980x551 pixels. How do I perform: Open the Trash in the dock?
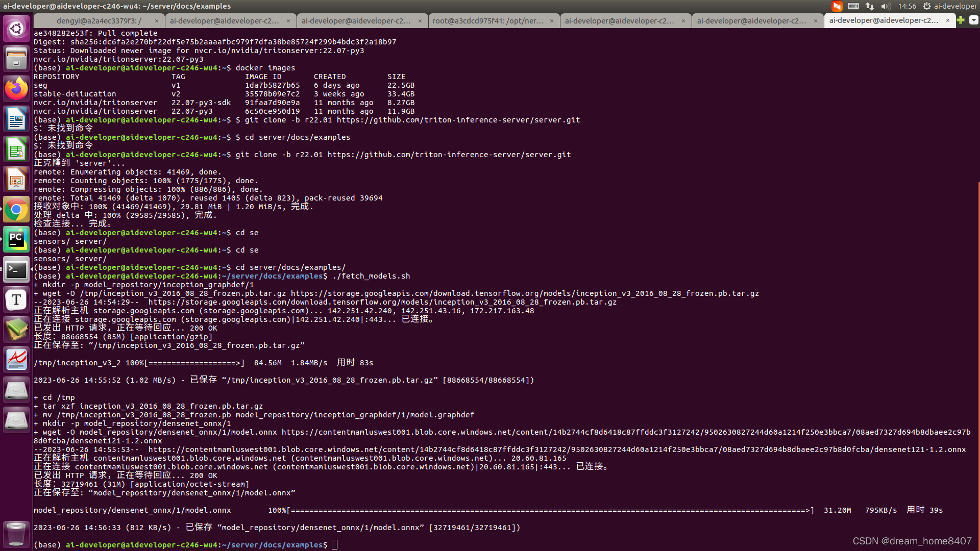click(x=16, y=534)
